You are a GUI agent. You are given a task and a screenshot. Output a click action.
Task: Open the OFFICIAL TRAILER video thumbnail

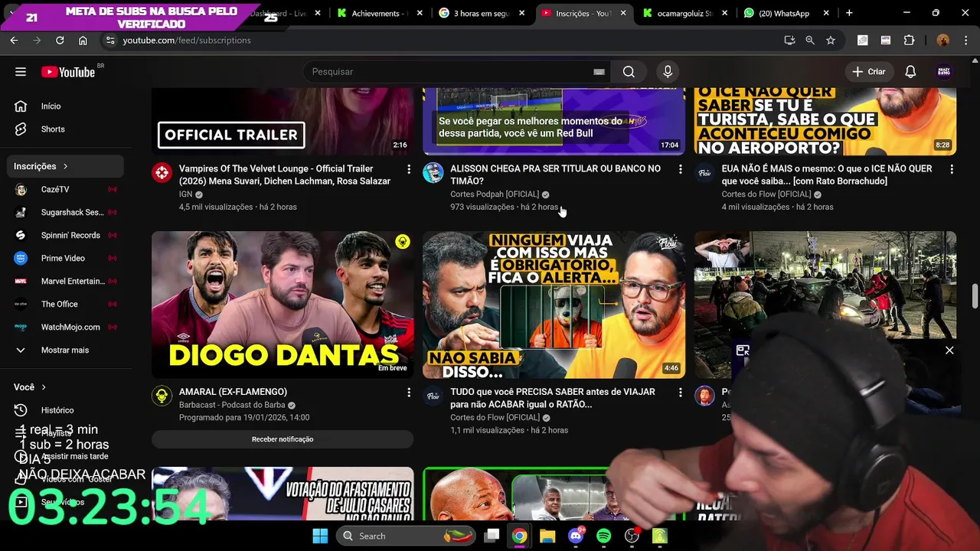pos(283,121)
